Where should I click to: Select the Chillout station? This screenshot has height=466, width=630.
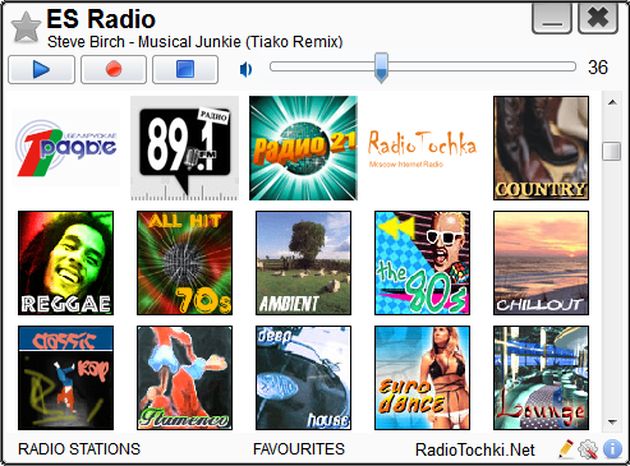click(x=541, y=263)
